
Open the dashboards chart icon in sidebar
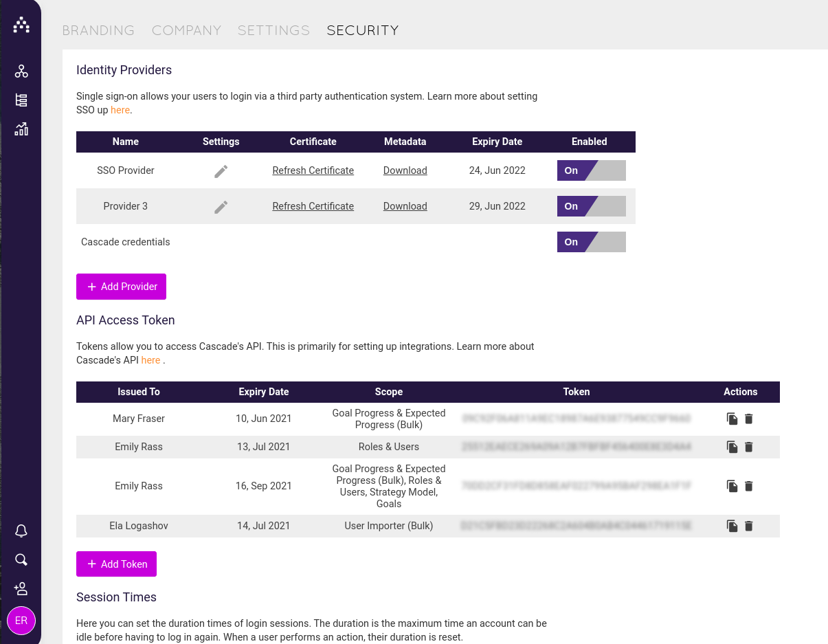[21, 129]
